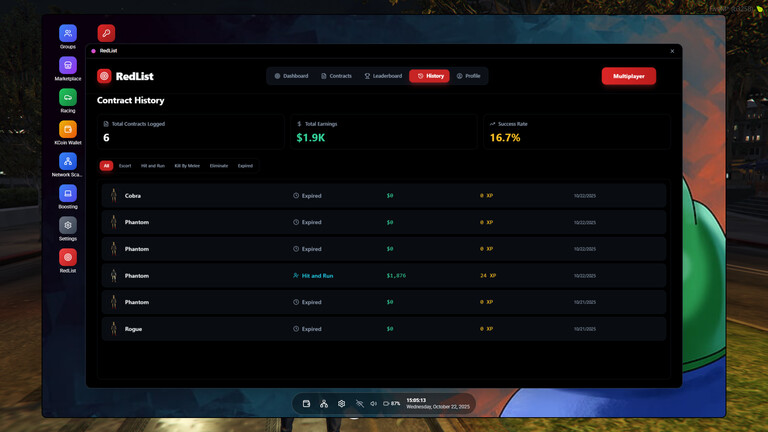Click the RedList window title text
Image resolution: width=768 pixels, height=432 pixels.
(x=108, y=51)
